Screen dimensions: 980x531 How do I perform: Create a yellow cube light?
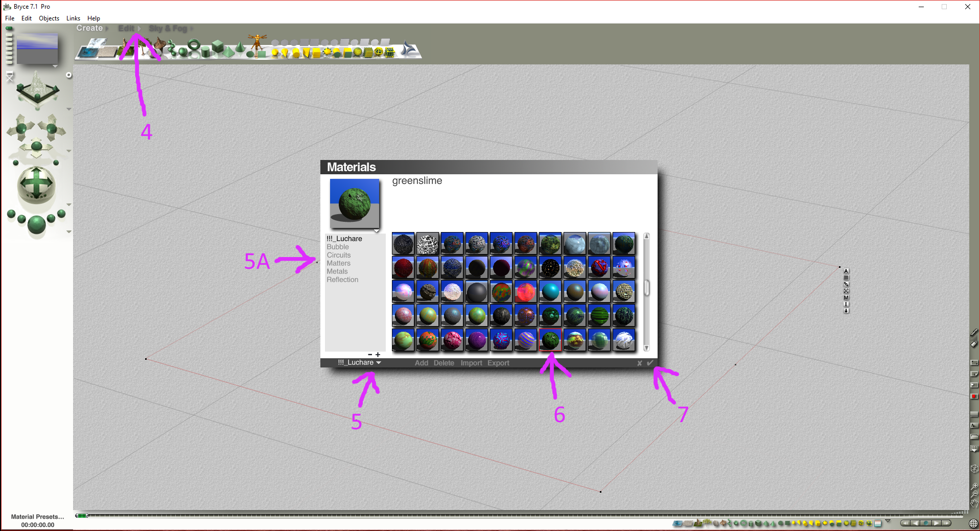[316, 53]
